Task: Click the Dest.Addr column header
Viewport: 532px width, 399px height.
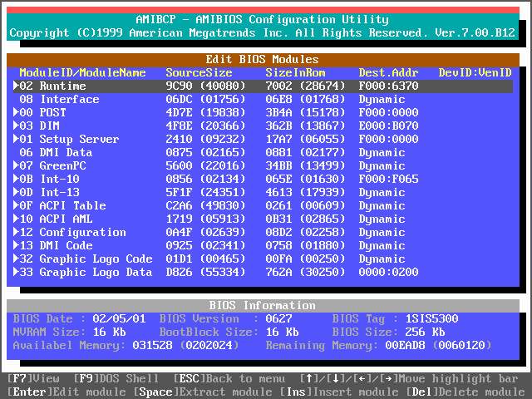Action: [x=388, y=72]
